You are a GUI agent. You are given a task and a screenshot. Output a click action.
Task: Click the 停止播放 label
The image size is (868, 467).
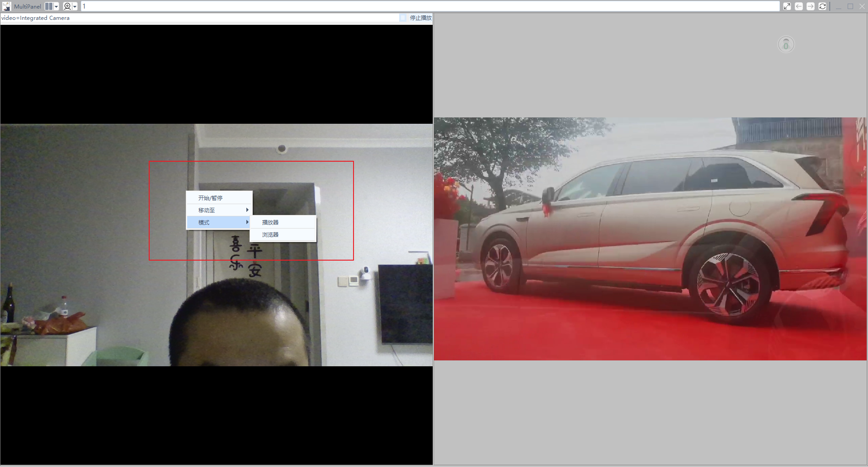tap(421, 18)
